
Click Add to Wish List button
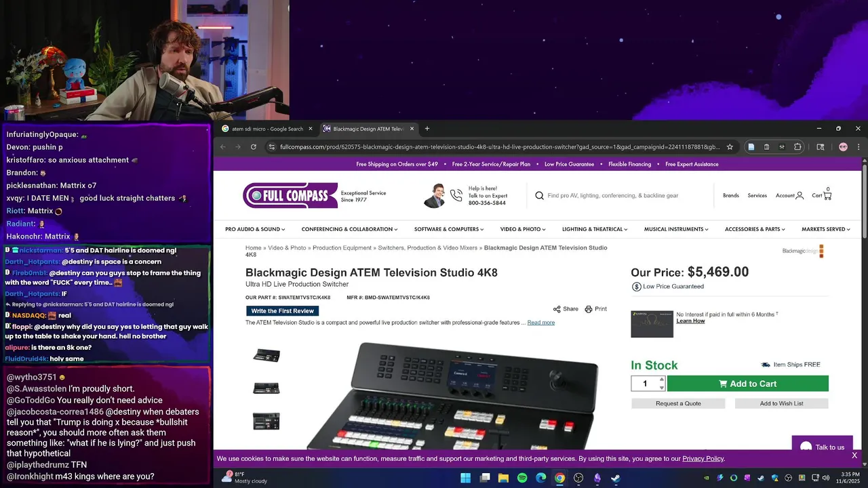[x=781, y=403]
